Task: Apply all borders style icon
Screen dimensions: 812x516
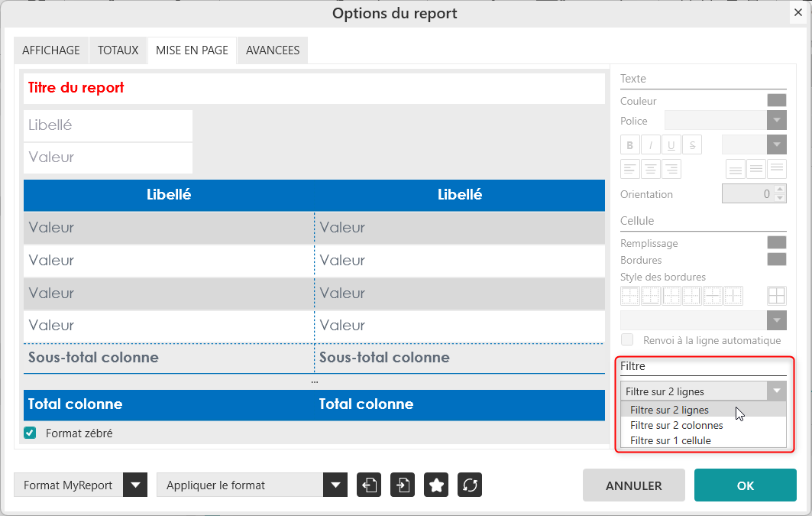Action: coord(777,296)
